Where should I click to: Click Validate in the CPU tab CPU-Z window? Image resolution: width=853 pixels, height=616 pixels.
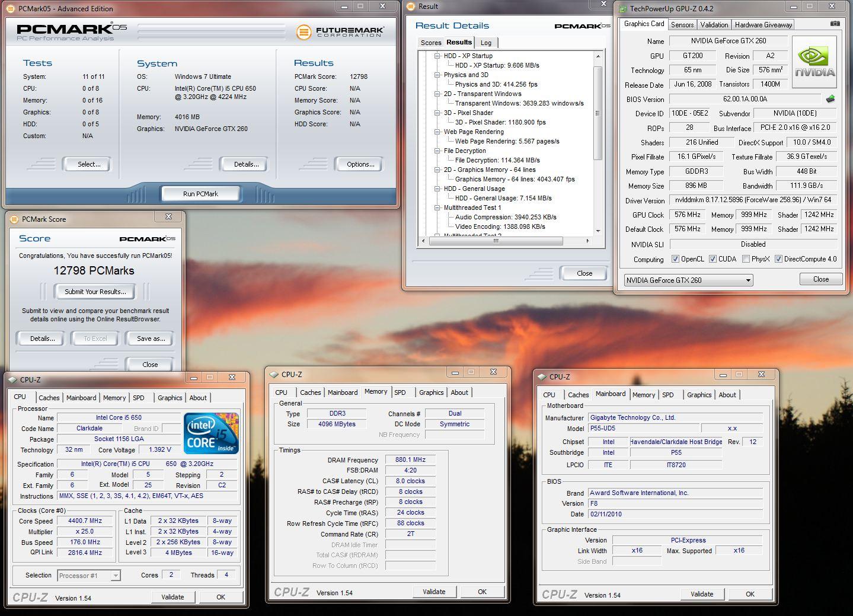[x=172, y=597]
